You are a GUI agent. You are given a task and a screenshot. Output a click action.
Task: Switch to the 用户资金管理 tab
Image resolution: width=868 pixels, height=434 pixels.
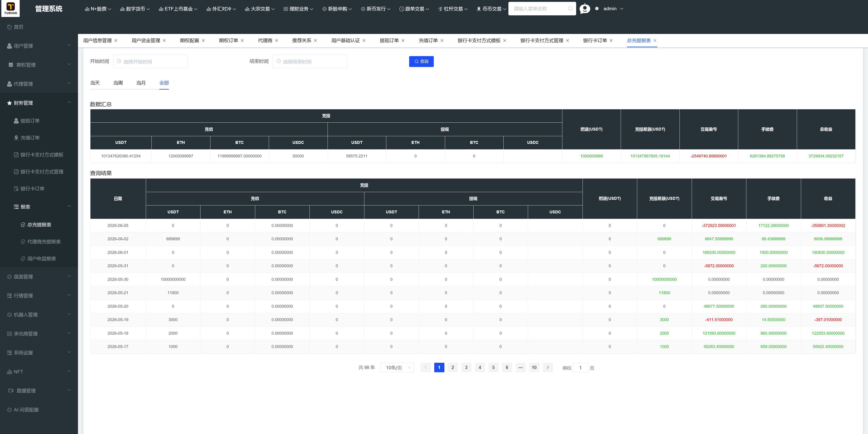(146, 41)
